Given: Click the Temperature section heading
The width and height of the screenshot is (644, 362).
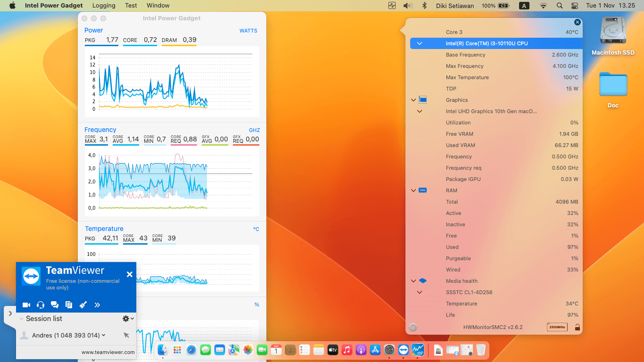Looking at the screenshot, I should [x=104, y=229].
